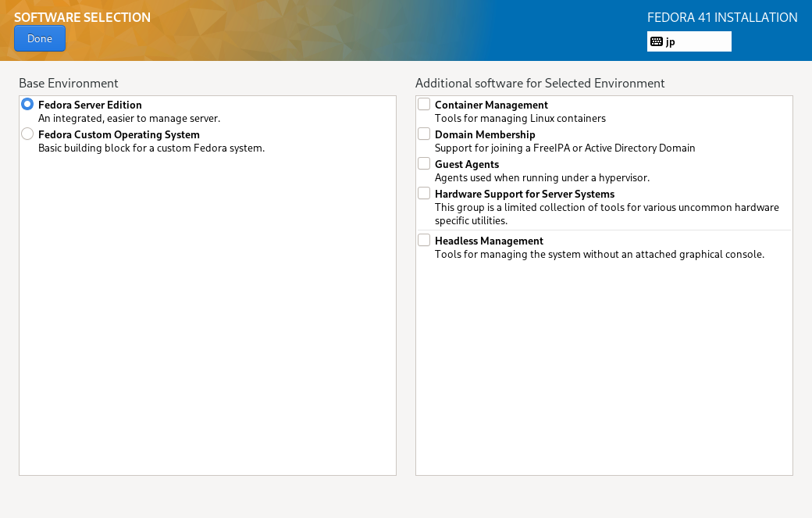
Task: Click the 'Guest Agents' label
Action: (467, 164)
